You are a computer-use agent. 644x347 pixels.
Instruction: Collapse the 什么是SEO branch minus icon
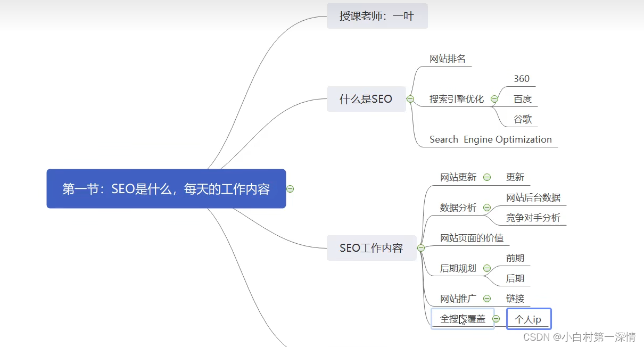[x=410, y=99]
